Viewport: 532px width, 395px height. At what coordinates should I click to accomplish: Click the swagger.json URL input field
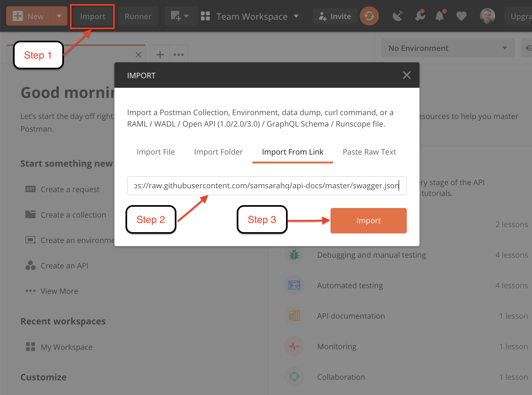click(x=267, y=186)
